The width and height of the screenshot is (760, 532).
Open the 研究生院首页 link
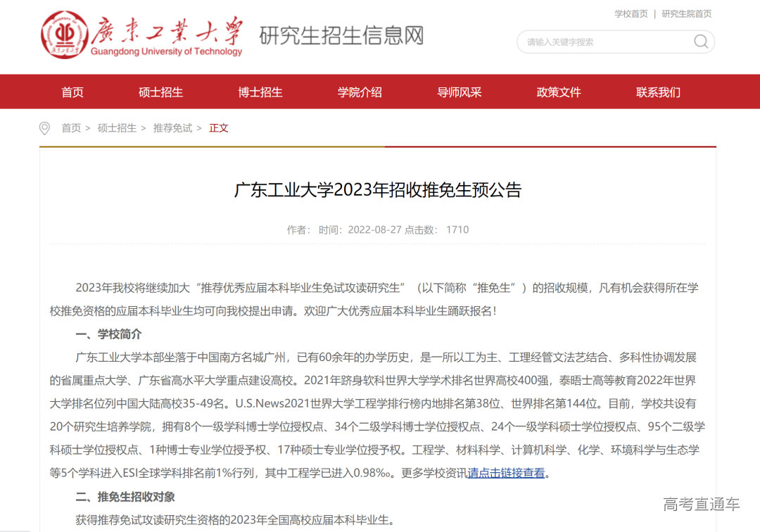pos(687,13)
